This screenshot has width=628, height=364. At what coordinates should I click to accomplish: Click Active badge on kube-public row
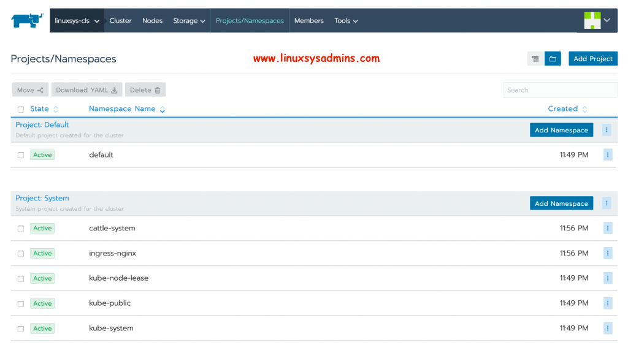(x=42, y=303)
